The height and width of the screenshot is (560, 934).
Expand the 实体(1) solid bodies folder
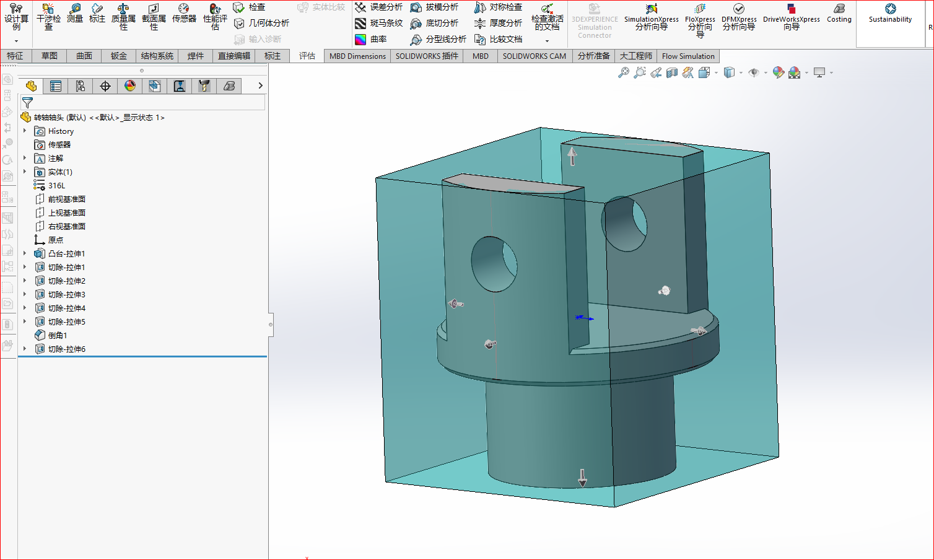25,172
